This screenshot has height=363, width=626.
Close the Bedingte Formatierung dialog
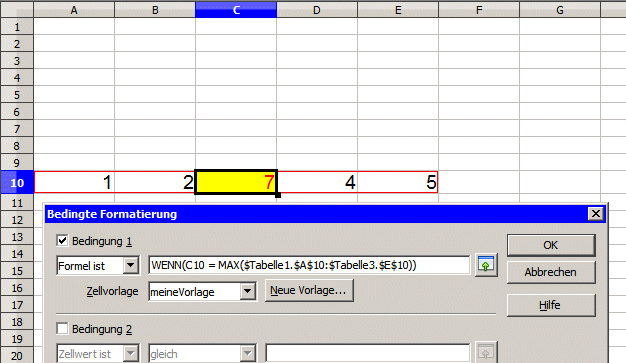596,214
